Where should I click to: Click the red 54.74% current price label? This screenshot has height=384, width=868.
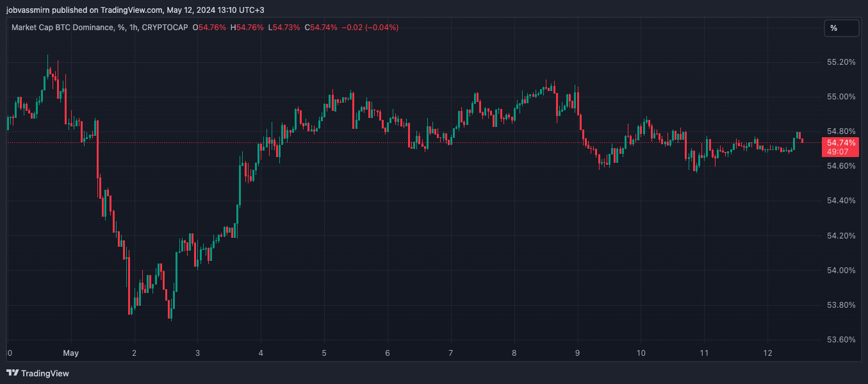click(x=840, y=142)
